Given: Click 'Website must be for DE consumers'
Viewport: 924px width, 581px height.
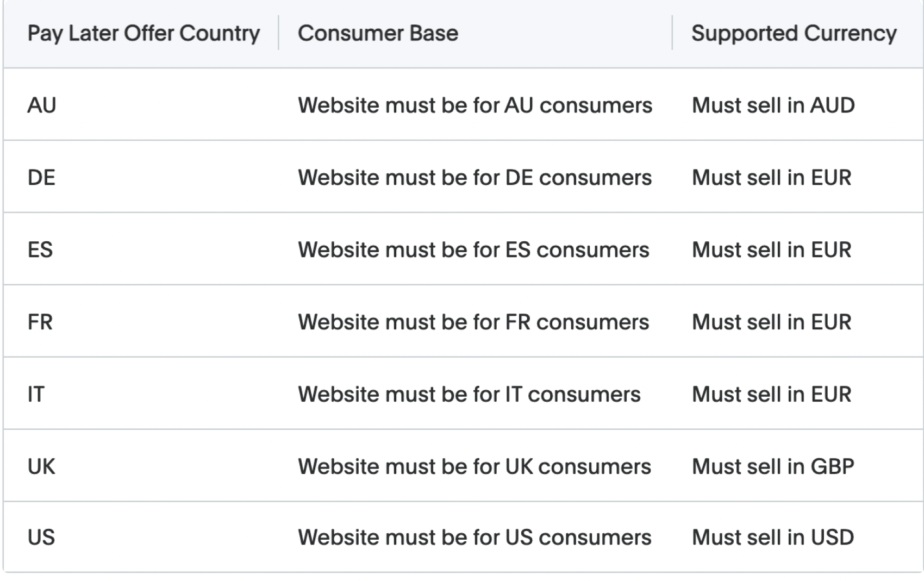Looking at the screenshot, I should pos(475,177).
